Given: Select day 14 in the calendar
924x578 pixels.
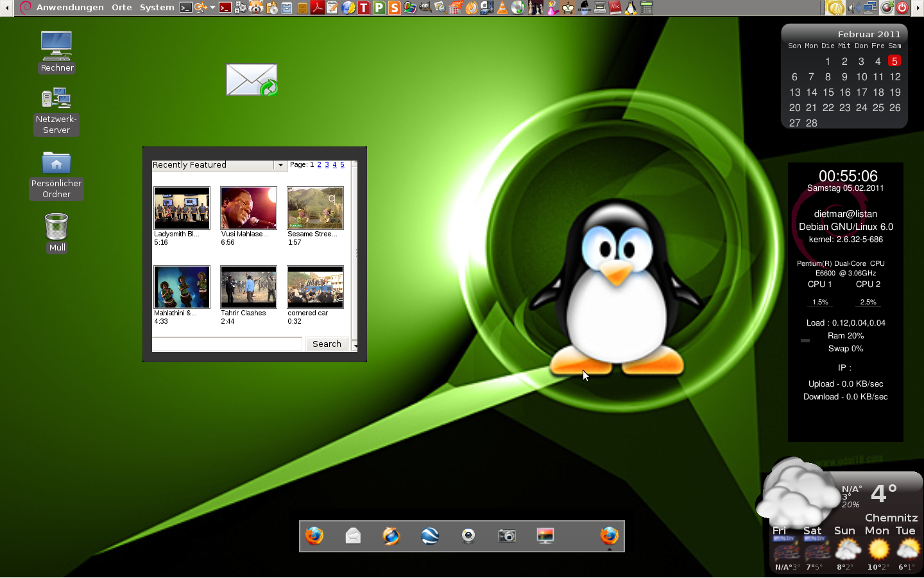Looking at the screenshot, I should click(x=812, y=92).
